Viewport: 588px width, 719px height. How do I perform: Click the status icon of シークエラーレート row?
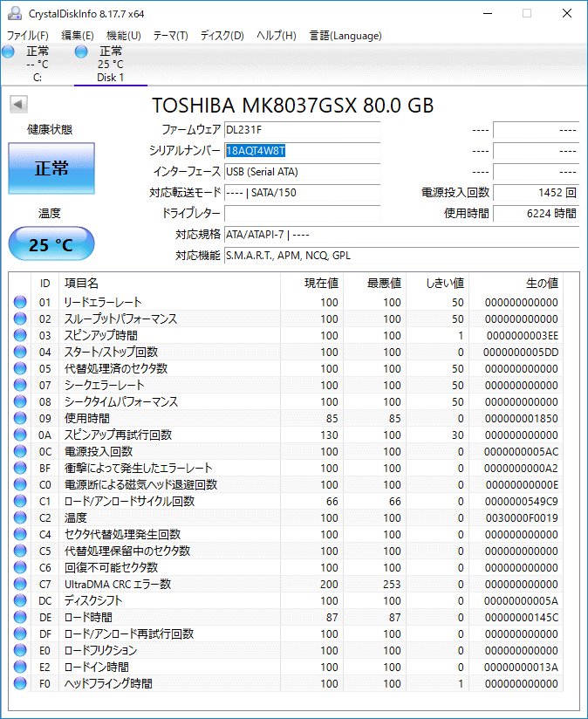click(x=20, y=385)
